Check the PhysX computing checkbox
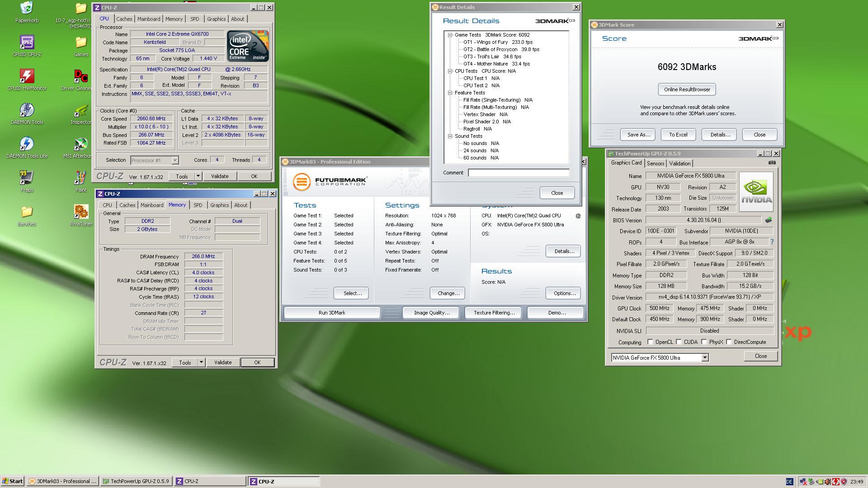This screenshot has height=488, width=868. pyautogui.click(x=704, y=342)
